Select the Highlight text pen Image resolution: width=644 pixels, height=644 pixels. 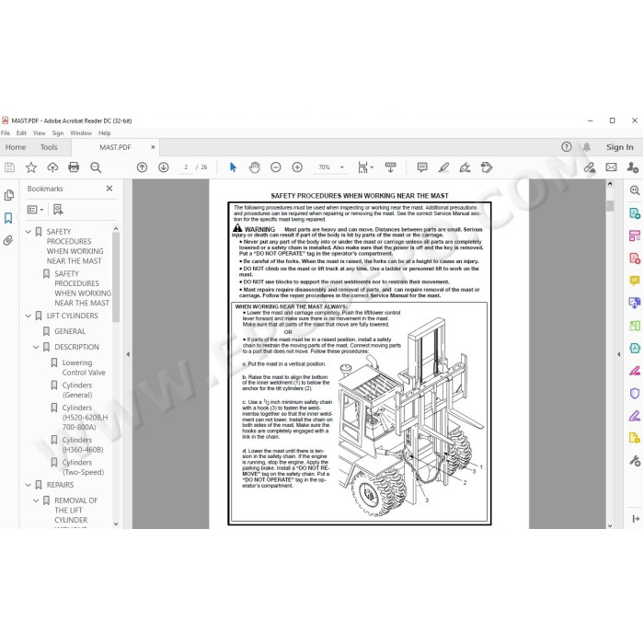click(443, 167)
